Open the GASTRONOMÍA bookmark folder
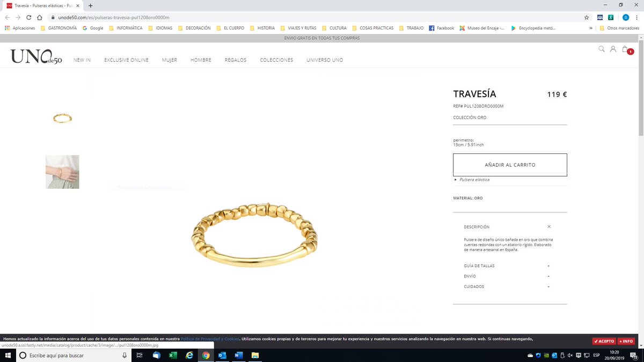644x362 pixels. click(x=58, y=28)
